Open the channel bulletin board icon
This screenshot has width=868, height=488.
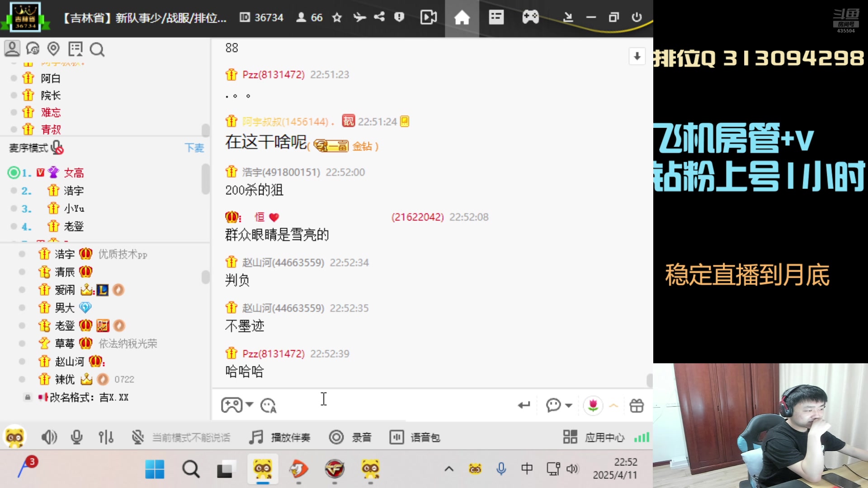tap(75, 49)
